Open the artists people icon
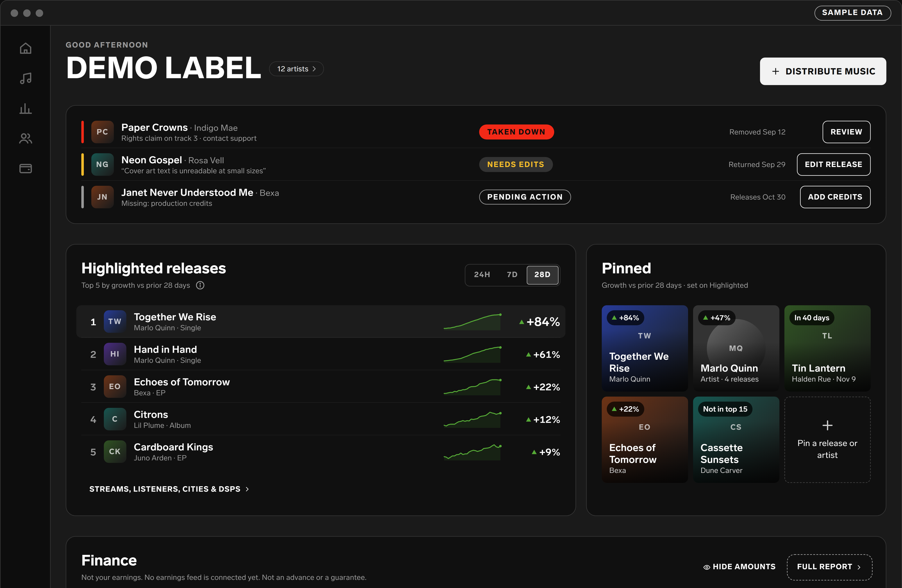The height and width of the screenshot is (588, 902). tap(25, 139)
